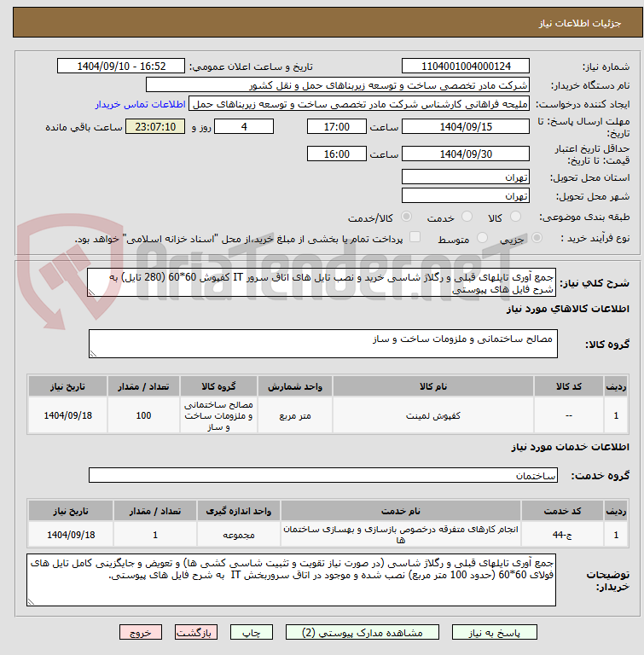Click the نام خدمت column header
Screen dimensions: 644x655
click(401, 511)
